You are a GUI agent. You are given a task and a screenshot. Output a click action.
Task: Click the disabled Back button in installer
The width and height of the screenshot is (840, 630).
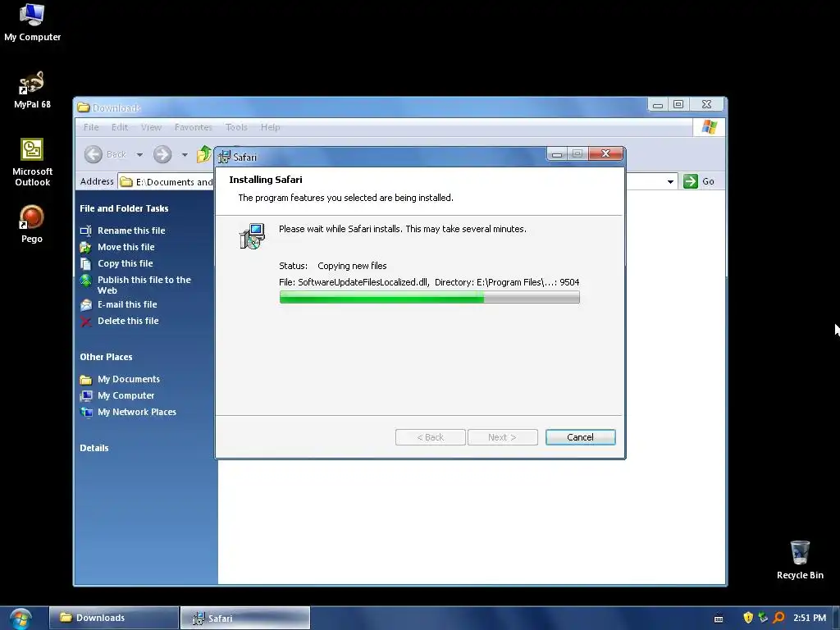pyautogui.click(x=430, y=437)
